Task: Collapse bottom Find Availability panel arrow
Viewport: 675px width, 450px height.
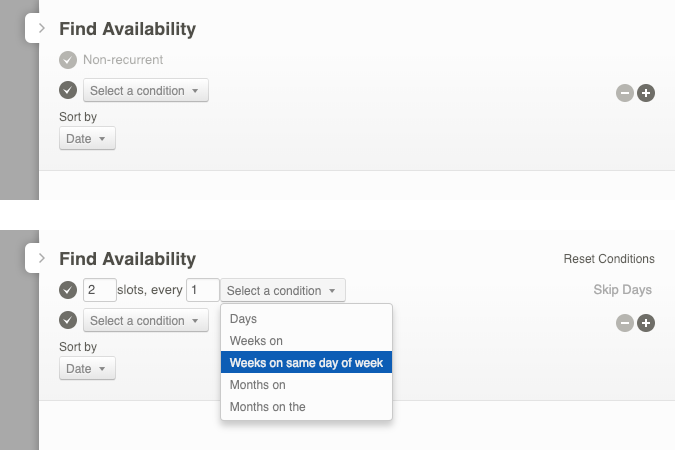Action: pyautogui.click(x=41, y=258)
